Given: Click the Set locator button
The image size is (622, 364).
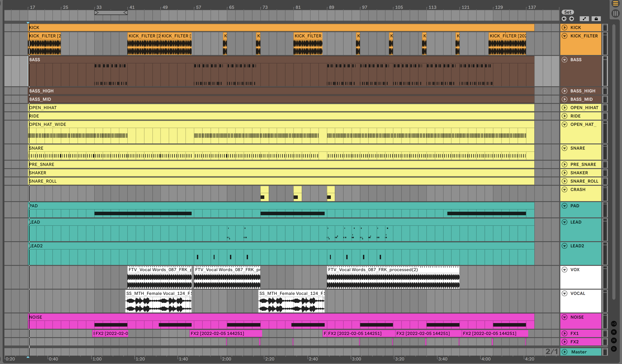Looking at the screenshot, I should click(568, 12).
